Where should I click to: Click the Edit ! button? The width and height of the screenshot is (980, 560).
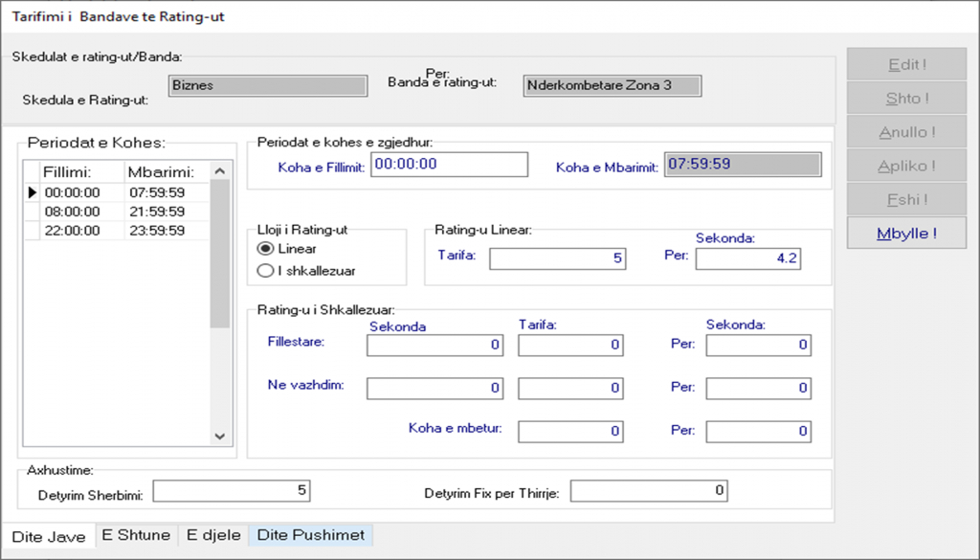point(906,64)
